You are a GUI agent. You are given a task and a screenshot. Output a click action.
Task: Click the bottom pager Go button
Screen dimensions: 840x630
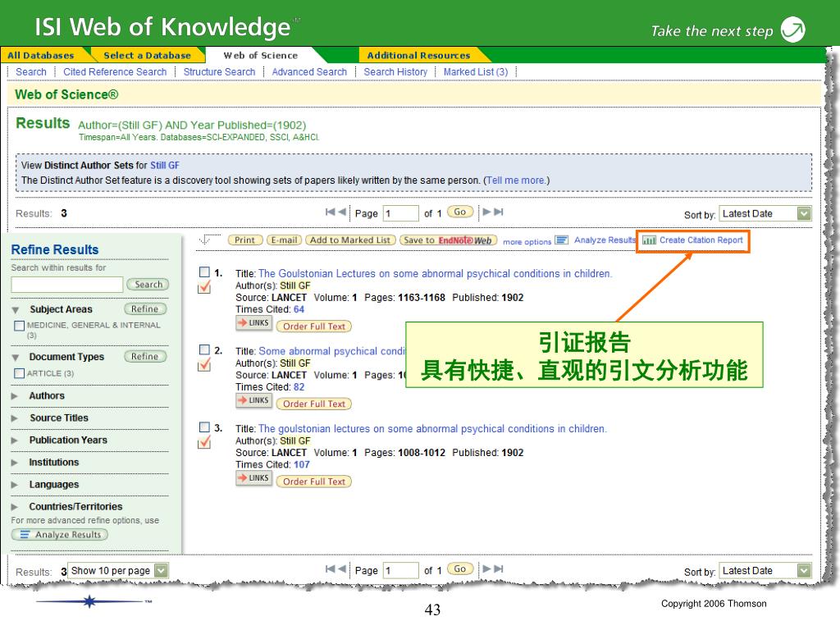point(460,569)
